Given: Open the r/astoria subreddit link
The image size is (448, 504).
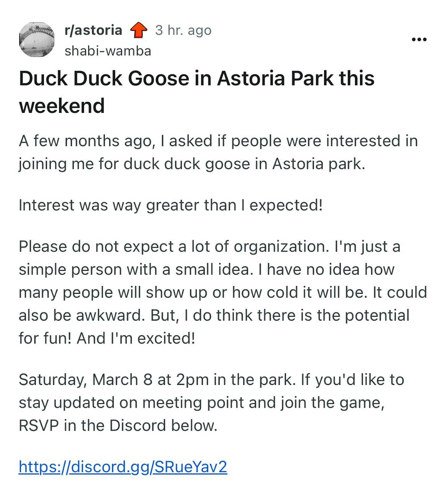Looking at the screenshot, I should (x=93, y=30).
